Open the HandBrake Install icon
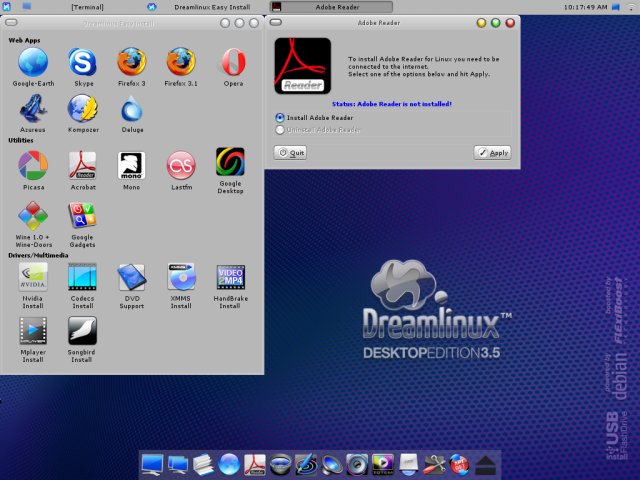640x480 pixels. tap(231, 277)
